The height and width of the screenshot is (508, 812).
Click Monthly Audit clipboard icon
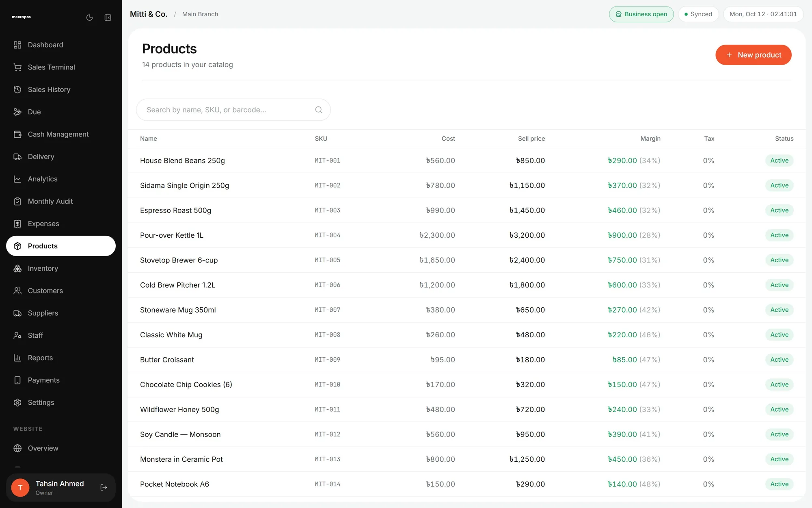point(17,201)
